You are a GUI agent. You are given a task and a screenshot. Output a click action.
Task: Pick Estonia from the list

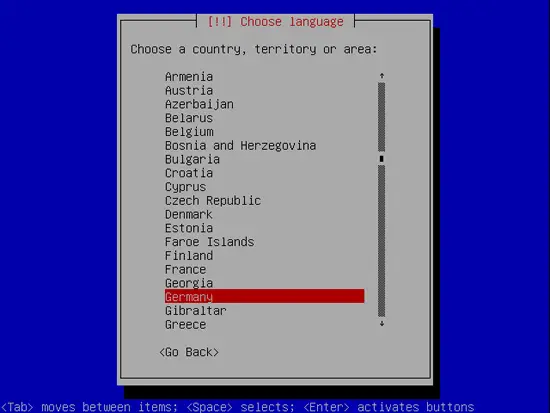pyautogui.click(x=189, y=228)
